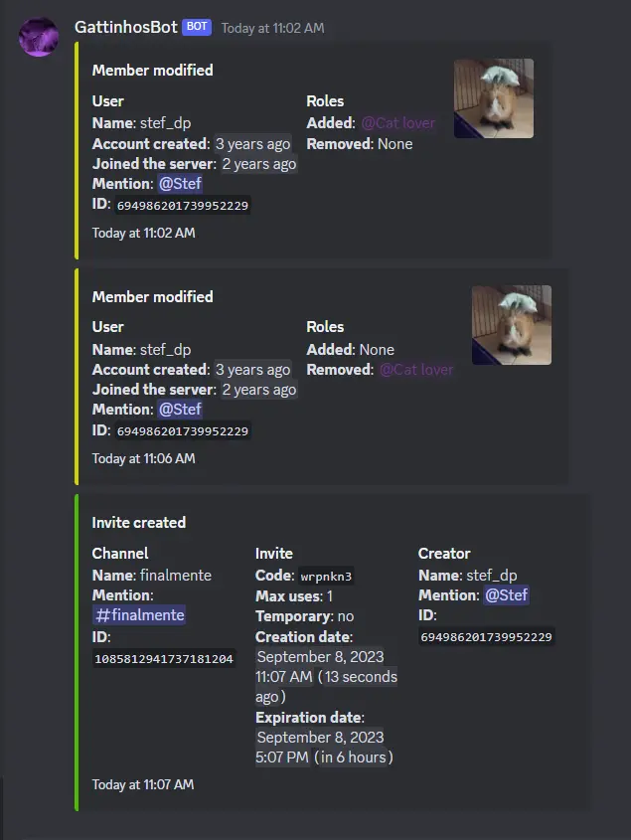Viewport: 631px width, 840px height.
Task: Click the invite code wrpnkn3
Action: pos(326,577)
